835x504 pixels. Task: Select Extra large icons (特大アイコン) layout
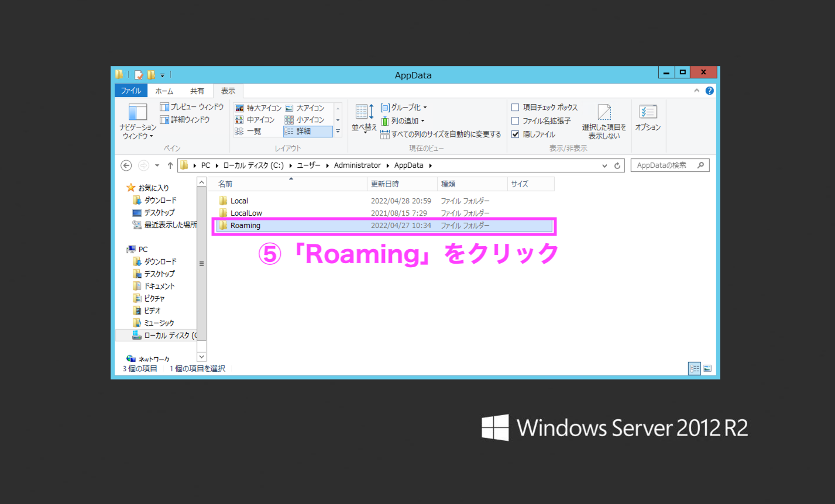[x=258, y=108]
